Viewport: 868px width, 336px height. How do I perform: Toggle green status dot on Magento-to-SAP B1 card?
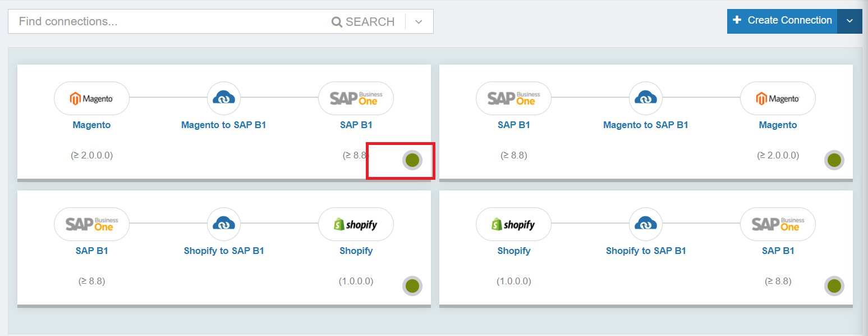coord(412,160)
